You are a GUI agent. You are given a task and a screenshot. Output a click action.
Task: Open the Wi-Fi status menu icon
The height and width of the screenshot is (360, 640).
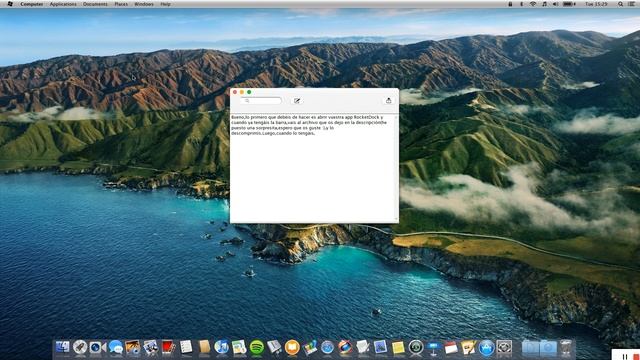(533, 4)
